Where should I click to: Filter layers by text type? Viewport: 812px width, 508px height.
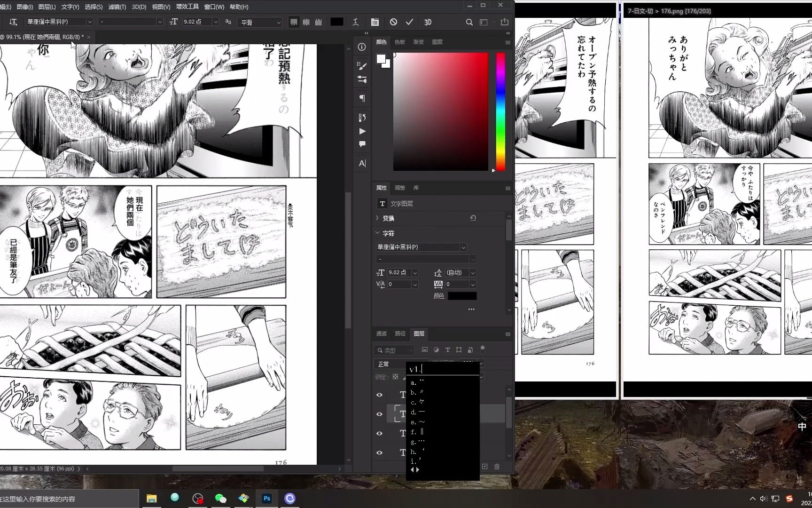(x=447, y=350)
